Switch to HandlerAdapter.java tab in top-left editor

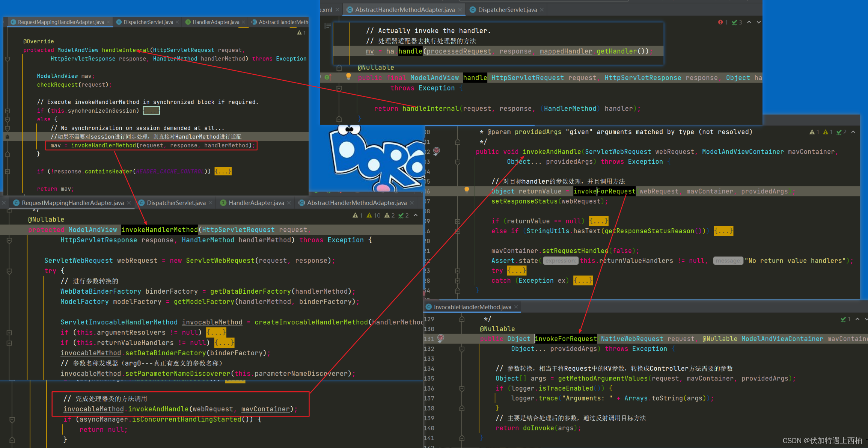[216, 22]
